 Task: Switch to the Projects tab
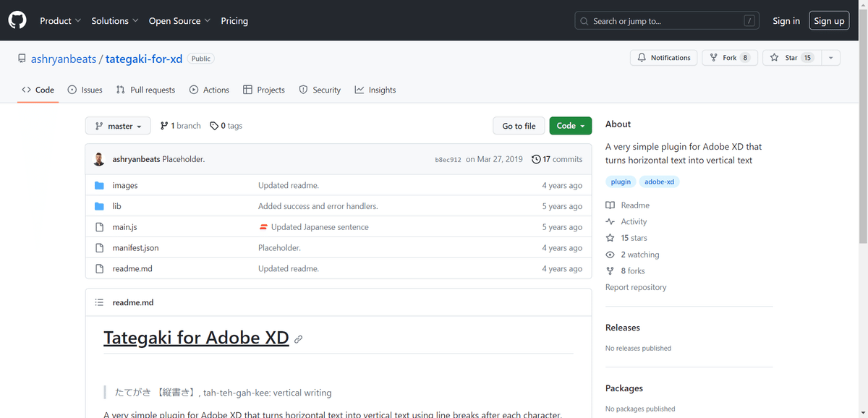tap(264, 90)
